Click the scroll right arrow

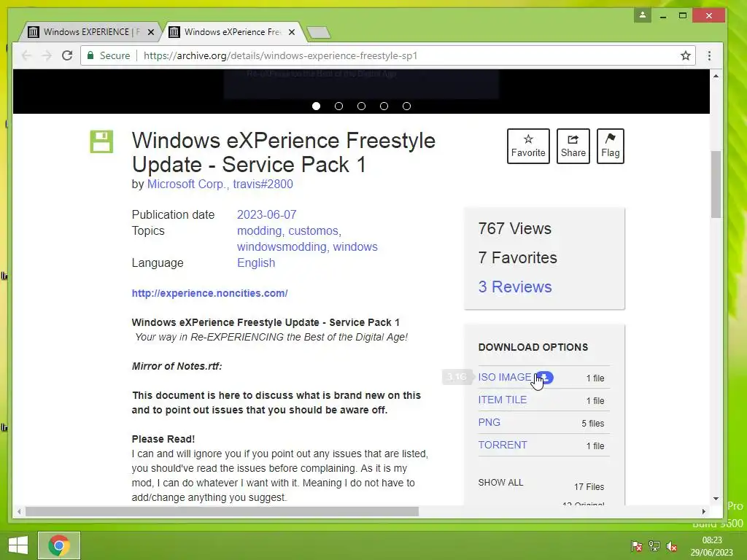tap(704, 511)
